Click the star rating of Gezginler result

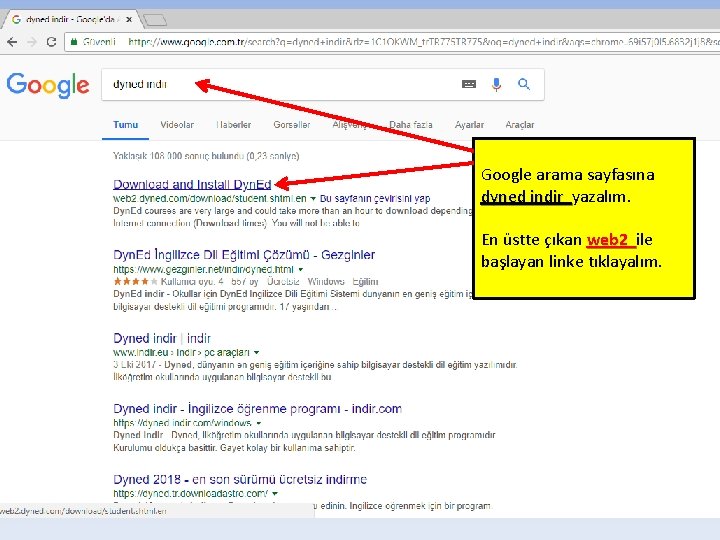(x=135, y=281)
